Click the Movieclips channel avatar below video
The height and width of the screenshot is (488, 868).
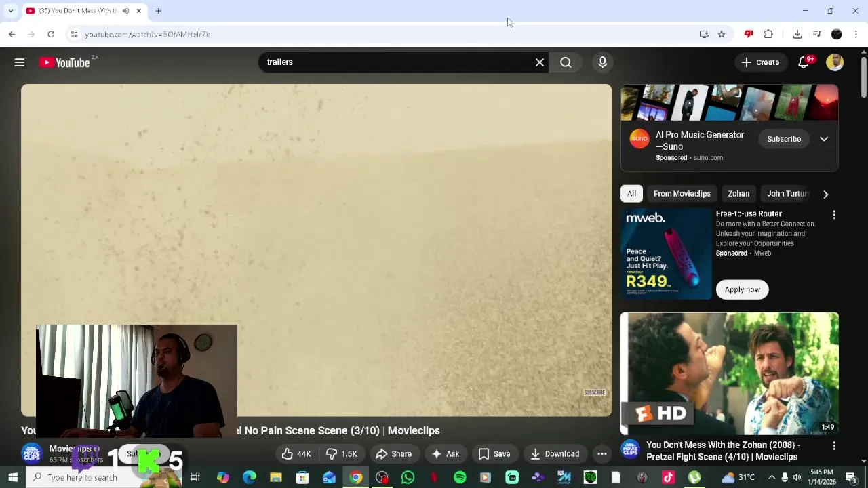[x=32, y=453]
